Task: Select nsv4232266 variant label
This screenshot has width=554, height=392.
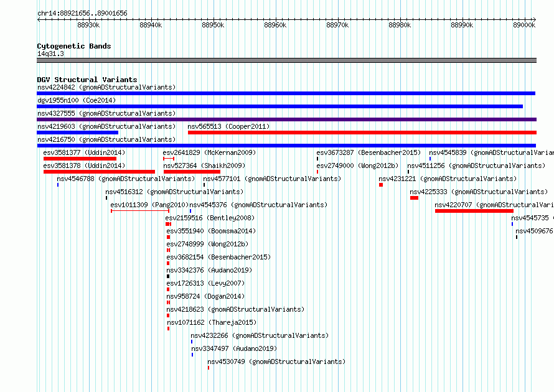Action: pyautogui.click(x=260, y=335)
